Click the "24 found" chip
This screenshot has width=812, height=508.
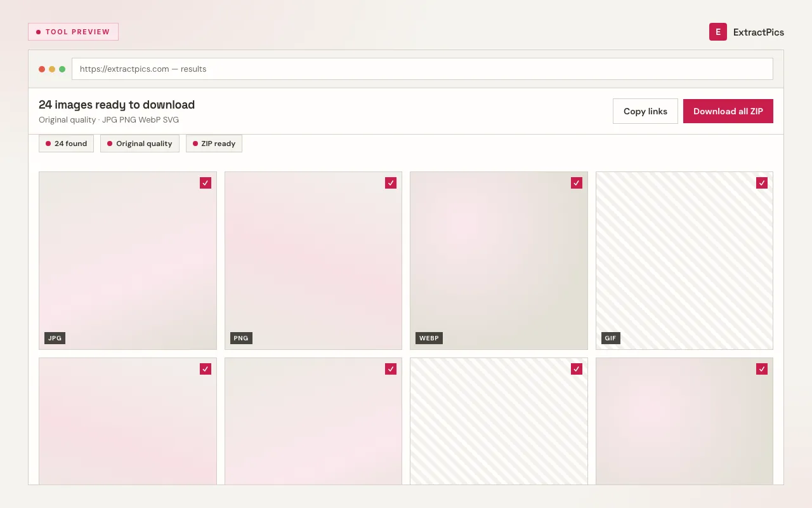66,144
